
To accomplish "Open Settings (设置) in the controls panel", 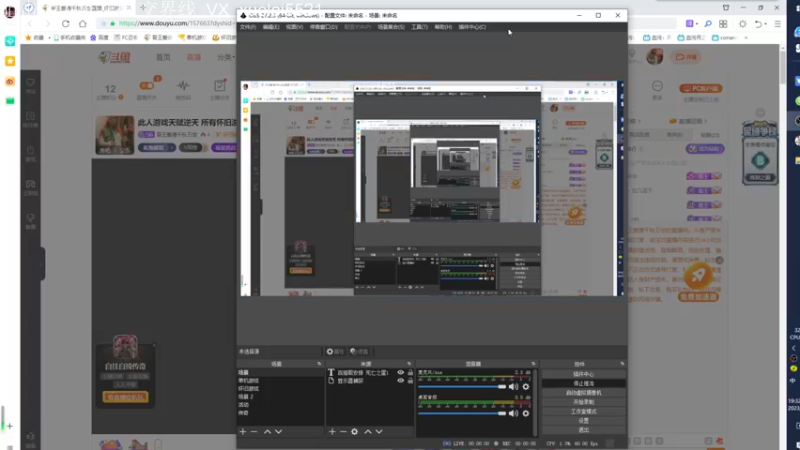I will pyautogui.click(x=584, y=421).
